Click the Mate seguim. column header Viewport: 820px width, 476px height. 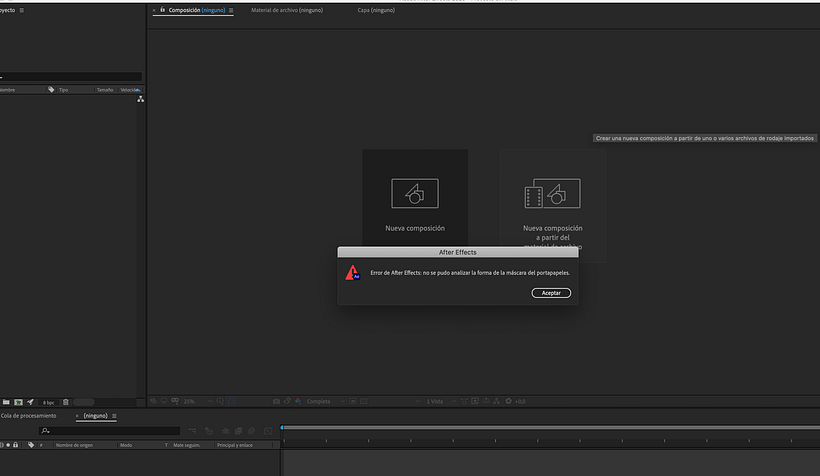click(x=187, y=445)
